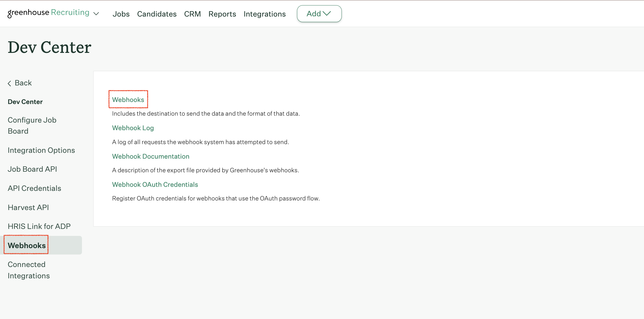Open API Credentials in the sidebar
Viewport: 644px width, 319px height.
pos(34,188)
